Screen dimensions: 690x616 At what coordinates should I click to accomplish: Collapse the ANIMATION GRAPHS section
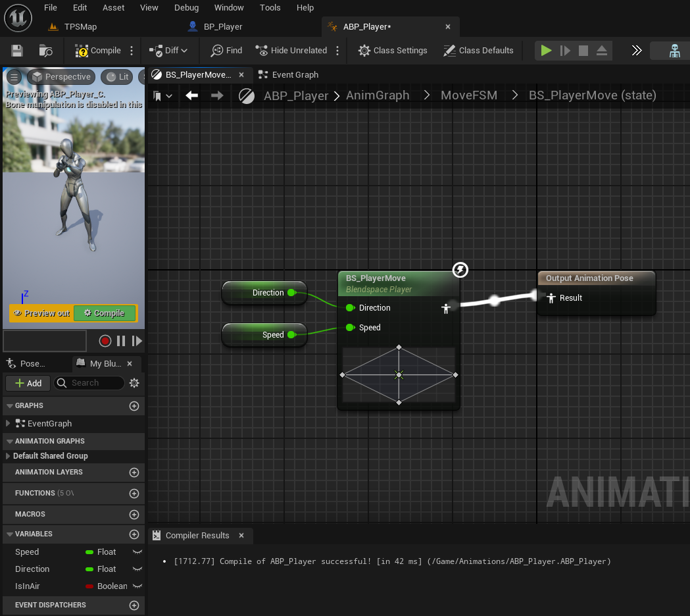(10, 441)
